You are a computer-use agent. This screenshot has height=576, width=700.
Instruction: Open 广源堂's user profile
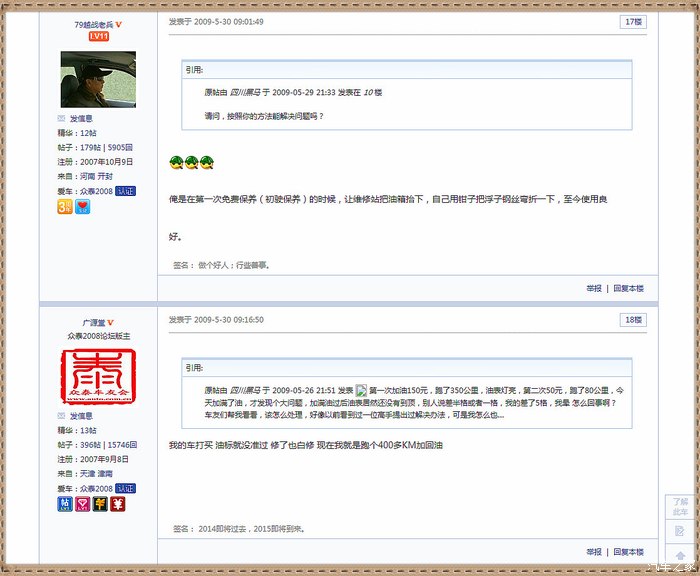click(x=93, y=322)
